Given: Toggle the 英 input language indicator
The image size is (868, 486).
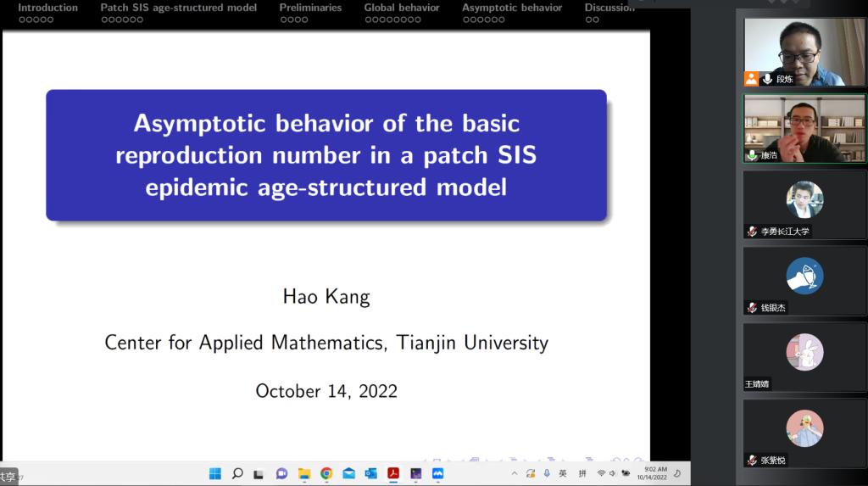Looking at the screenshot, I should [x=563, y=473].
